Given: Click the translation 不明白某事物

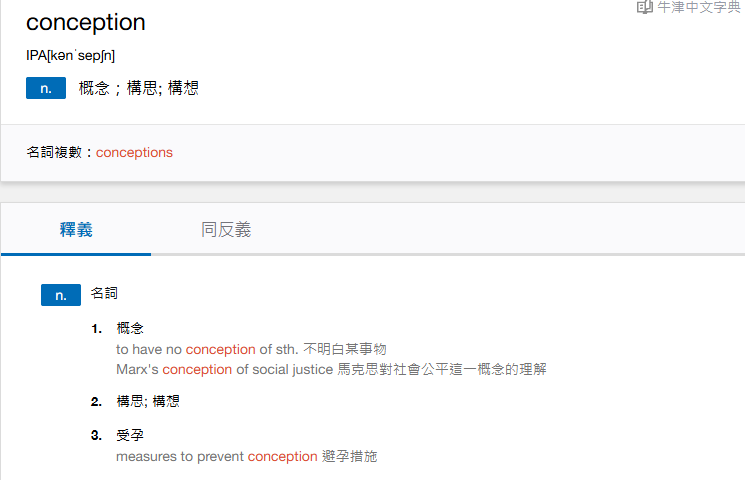Looking at the screenshot, I should [345, 349].
